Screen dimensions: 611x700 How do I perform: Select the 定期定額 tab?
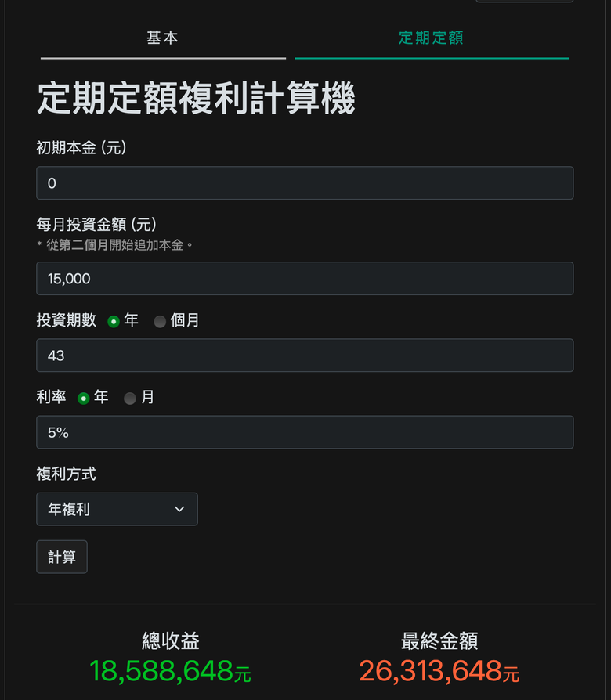(x=432, y=38)
